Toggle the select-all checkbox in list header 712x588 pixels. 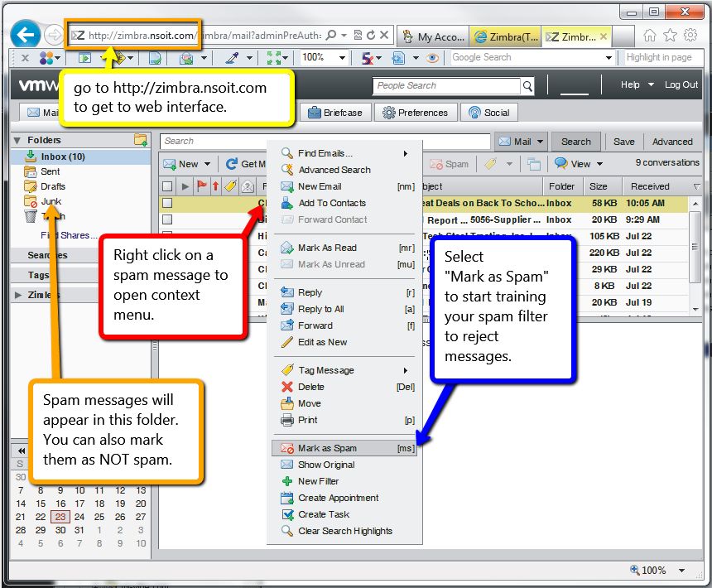(167, 186)
